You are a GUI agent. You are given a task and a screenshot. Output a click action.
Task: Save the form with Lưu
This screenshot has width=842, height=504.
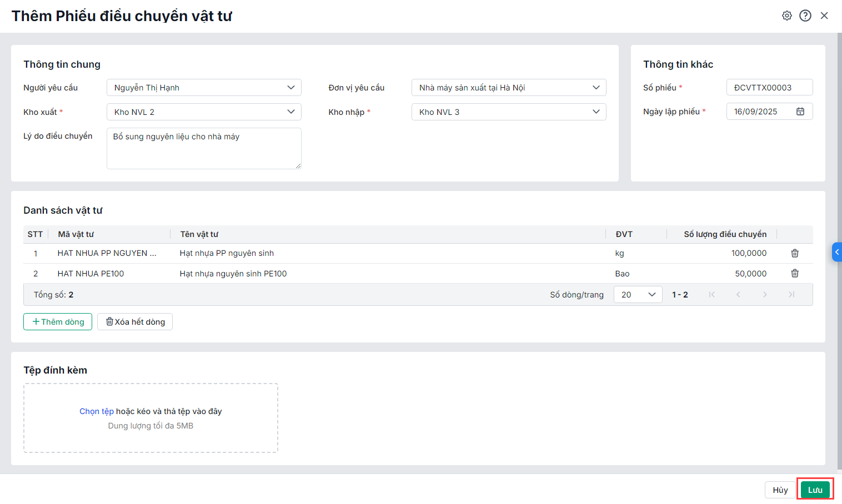815,490
